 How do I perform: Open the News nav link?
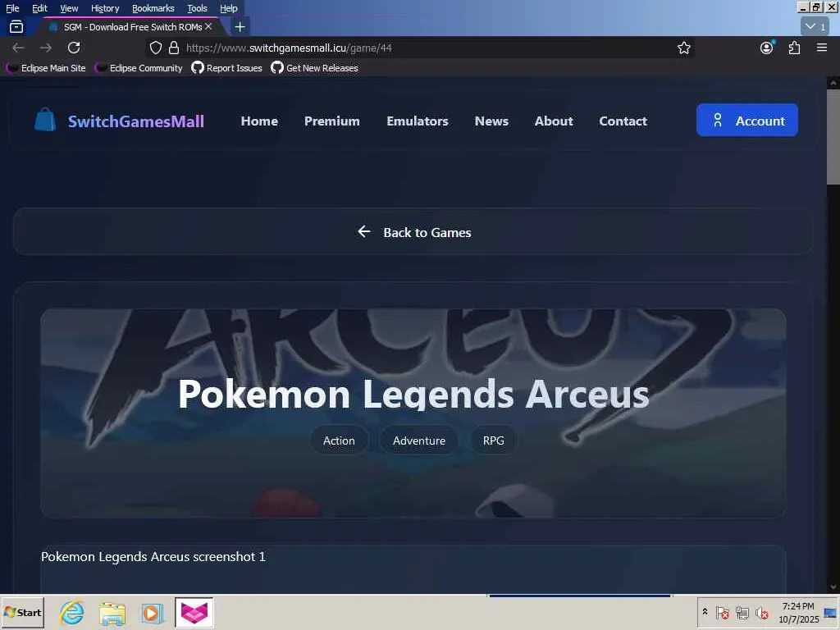(x=491, y=121)
